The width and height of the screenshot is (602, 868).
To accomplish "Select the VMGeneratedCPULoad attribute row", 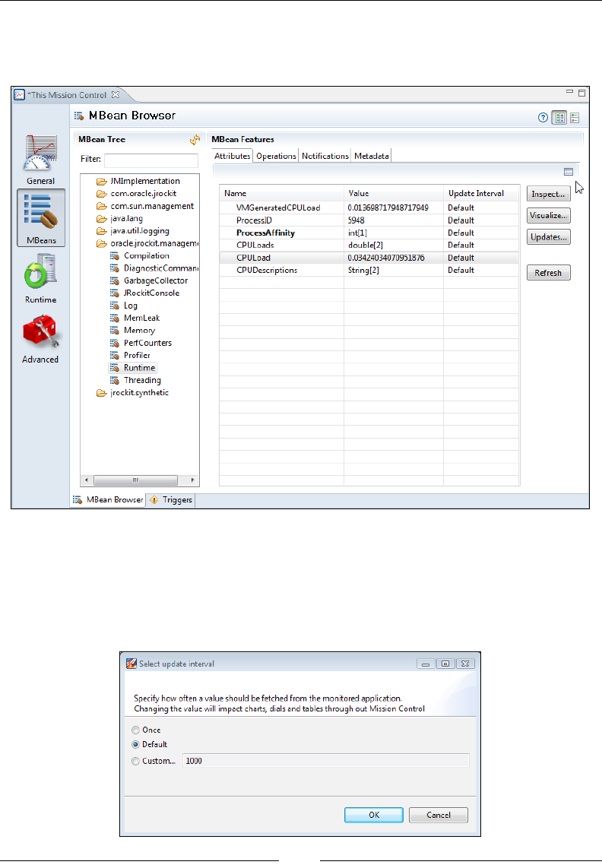I will 369,207.
